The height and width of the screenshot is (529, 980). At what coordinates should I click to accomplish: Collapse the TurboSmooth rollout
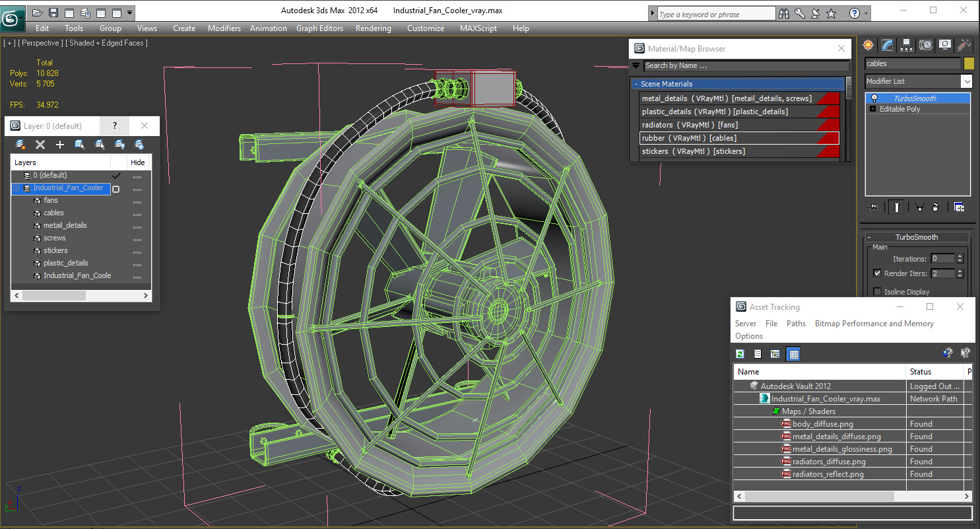click(869, 237)
